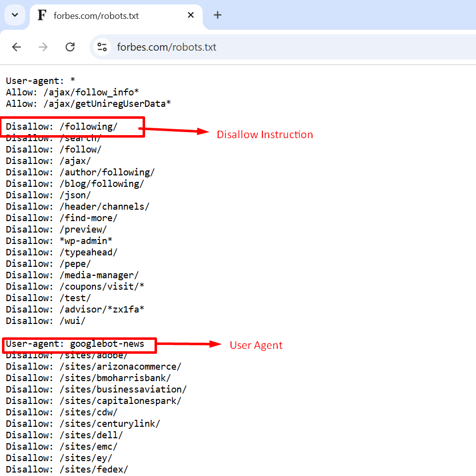Click 'Disallow: /sites/fedex/' line
Image resolution: width=476 pixels, height=476 pixels.
click(67, 470)
